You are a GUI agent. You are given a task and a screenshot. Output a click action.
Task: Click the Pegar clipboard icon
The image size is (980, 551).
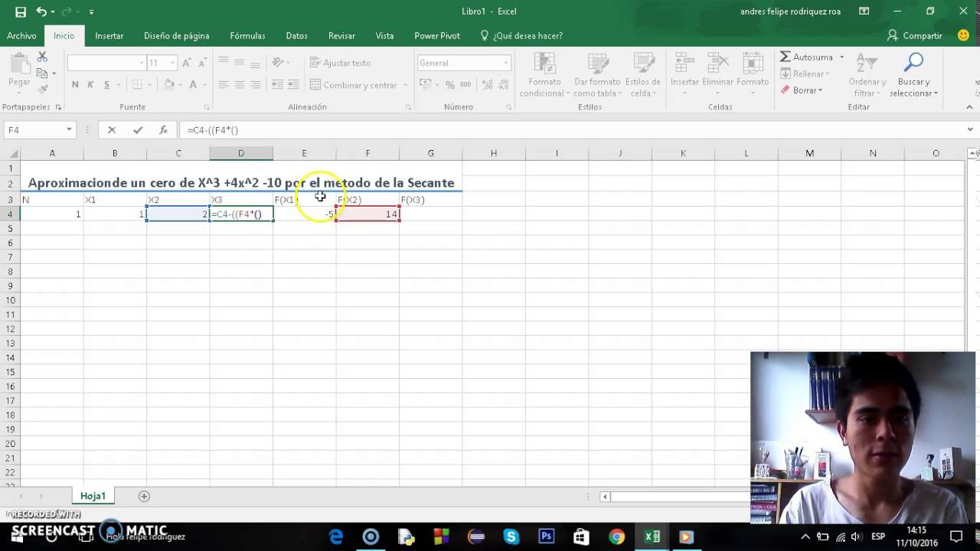19,71
